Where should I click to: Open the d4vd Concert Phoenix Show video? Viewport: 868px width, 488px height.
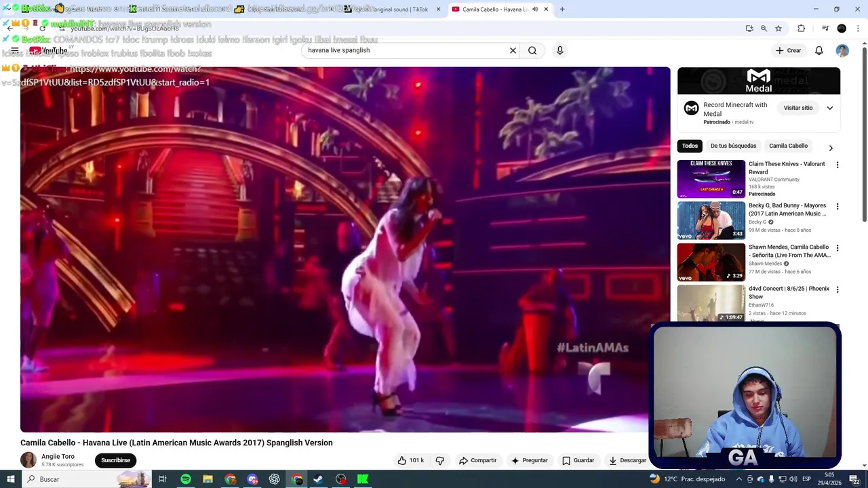pos(789,292)
